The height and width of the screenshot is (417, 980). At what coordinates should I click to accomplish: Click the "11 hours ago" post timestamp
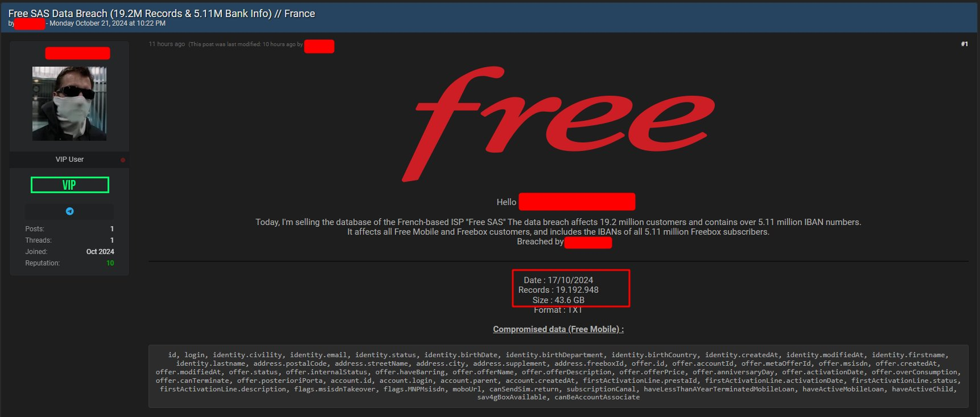[x=167, y=44]
